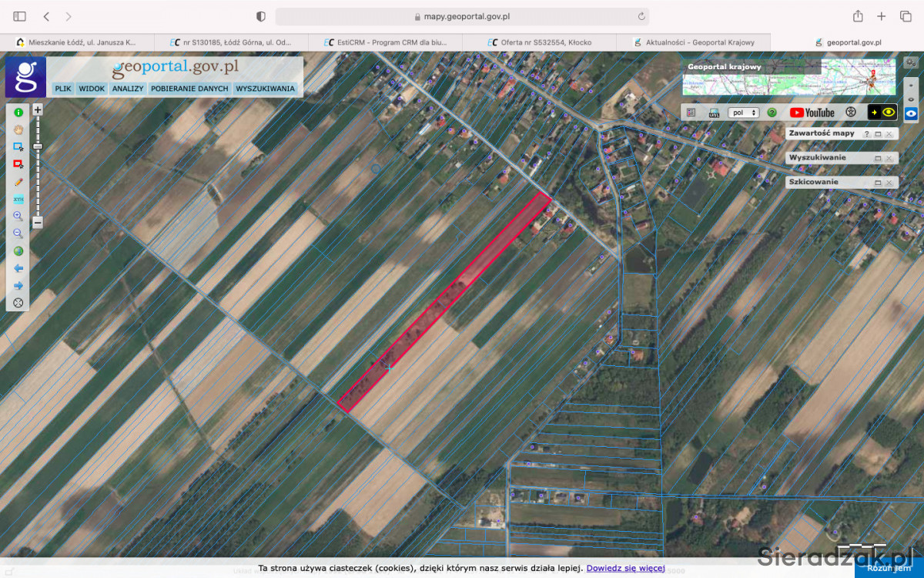Activate the hand pan tool
This screenshot has width=924, height=578.
[x=18, y=129]
